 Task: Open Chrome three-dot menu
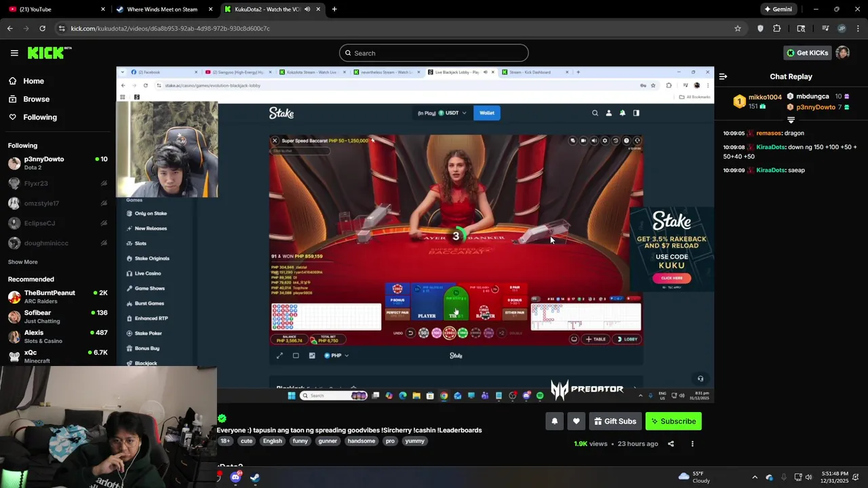click(859, 28)
